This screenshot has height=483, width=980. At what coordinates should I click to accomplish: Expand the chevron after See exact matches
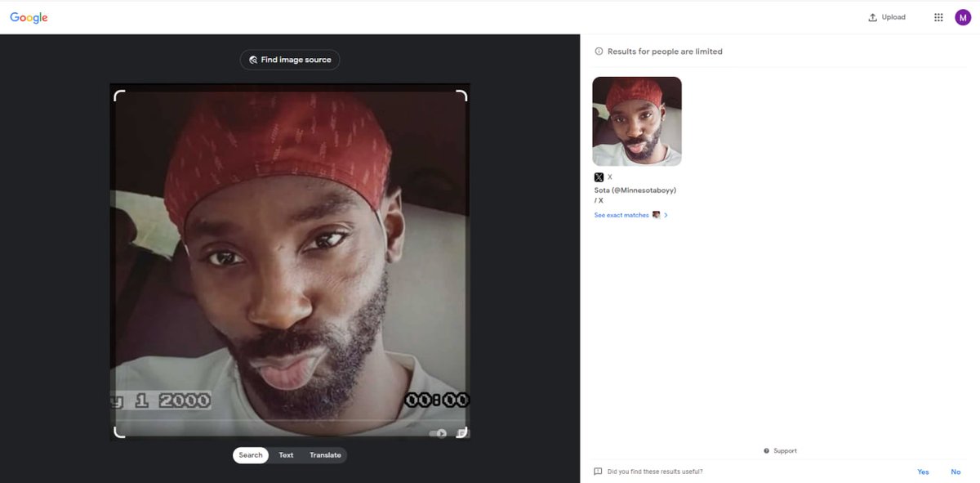coord(666,214)
